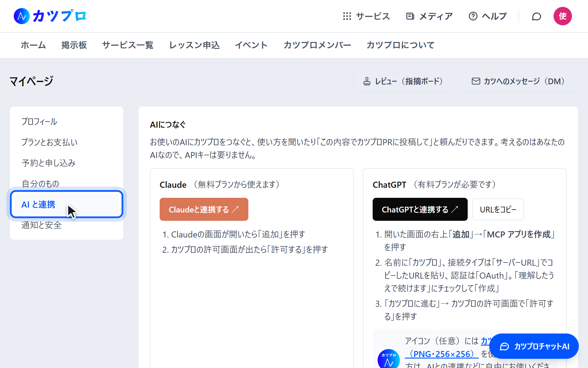588x368 pixels.
Task: Select 通知と安全 in the sidebar
Action: pos(67,225)
